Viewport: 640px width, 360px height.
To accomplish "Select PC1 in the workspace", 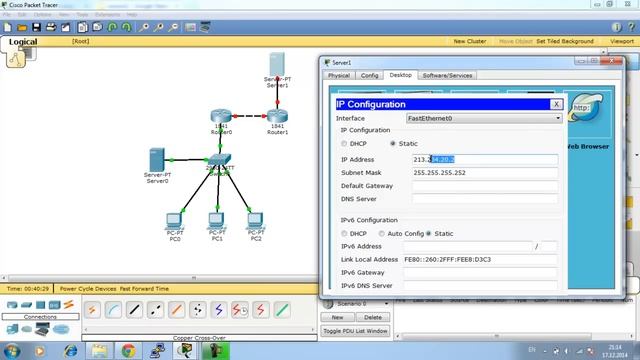I will coord(216,221).
